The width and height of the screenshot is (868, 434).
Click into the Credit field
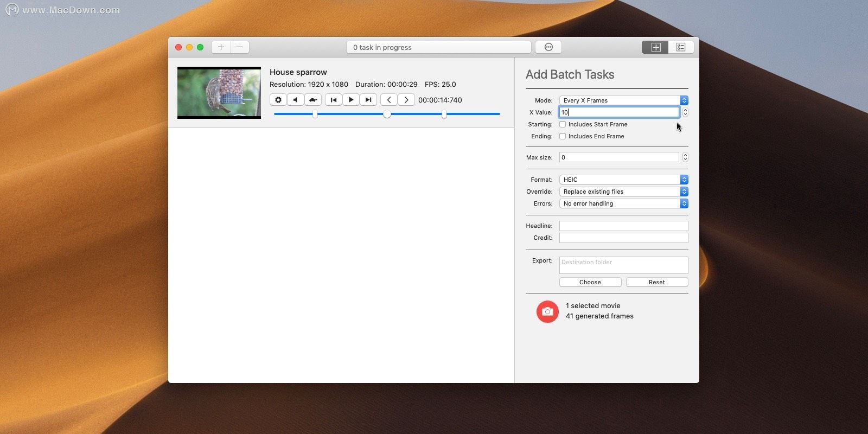(x=624, y=238)
